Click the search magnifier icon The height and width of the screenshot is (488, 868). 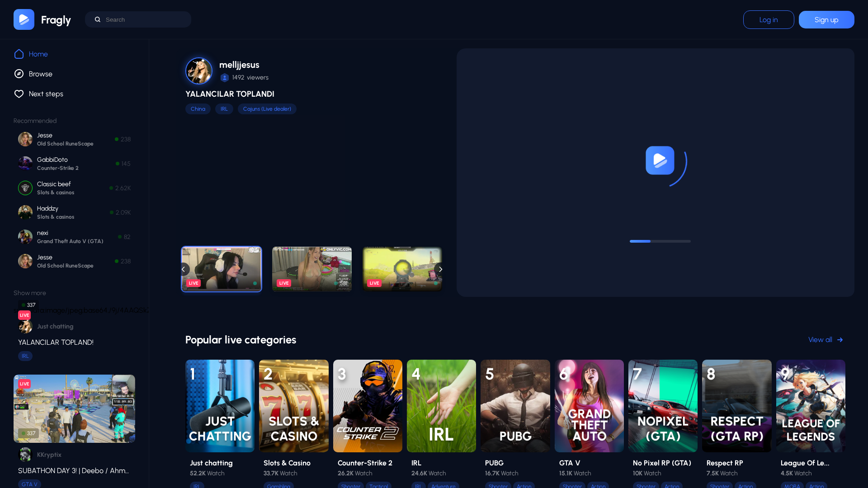click(97, 19)
